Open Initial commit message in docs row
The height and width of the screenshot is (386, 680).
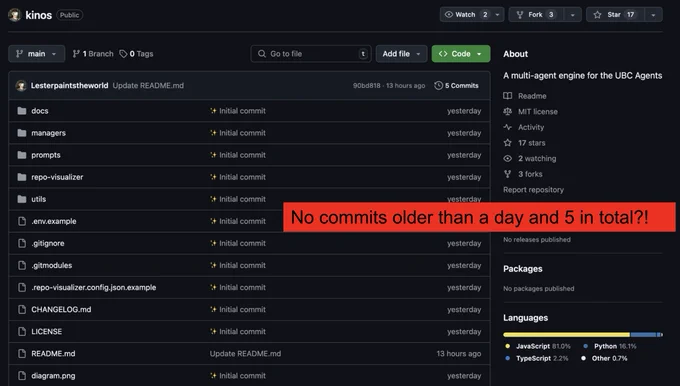[x=242, y=111]
